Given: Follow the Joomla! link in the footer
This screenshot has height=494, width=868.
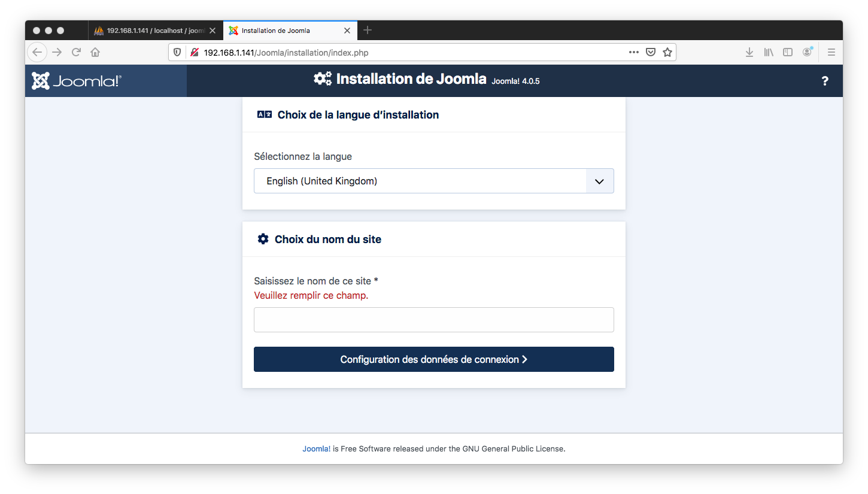Looking at the screenshot, I should point(316,448).
